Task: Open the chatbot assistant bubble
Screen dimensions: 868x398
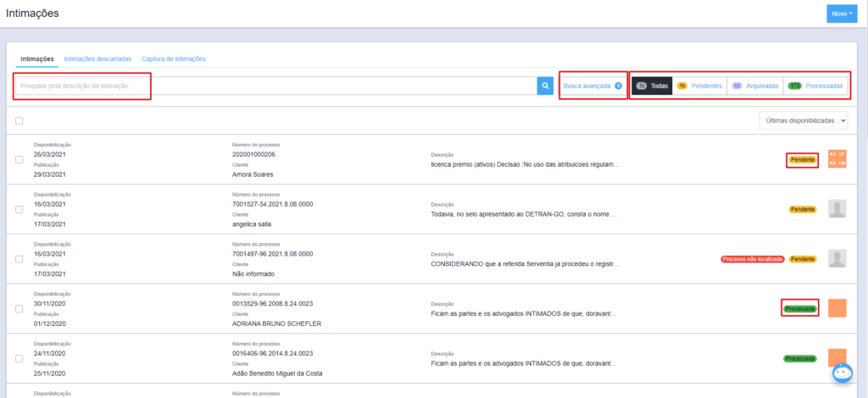Action: (x=842, y=373)
